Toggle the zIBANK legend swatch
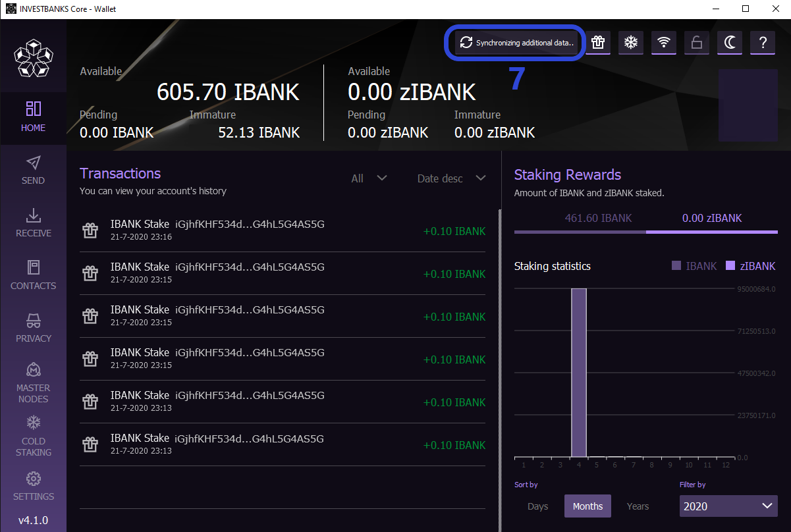The height and width of the screenshot is (532, 791). 730,266
